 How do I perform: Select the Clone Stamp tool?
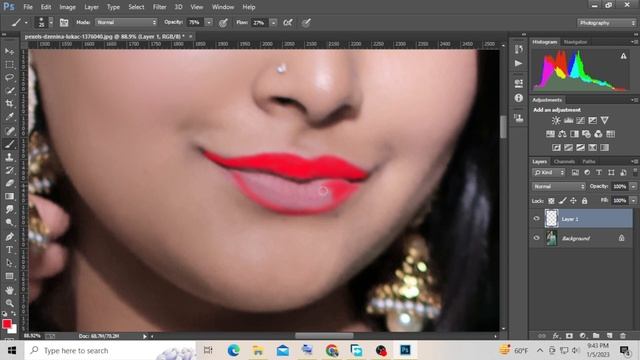pyautogui.click(x=9, y=157)
